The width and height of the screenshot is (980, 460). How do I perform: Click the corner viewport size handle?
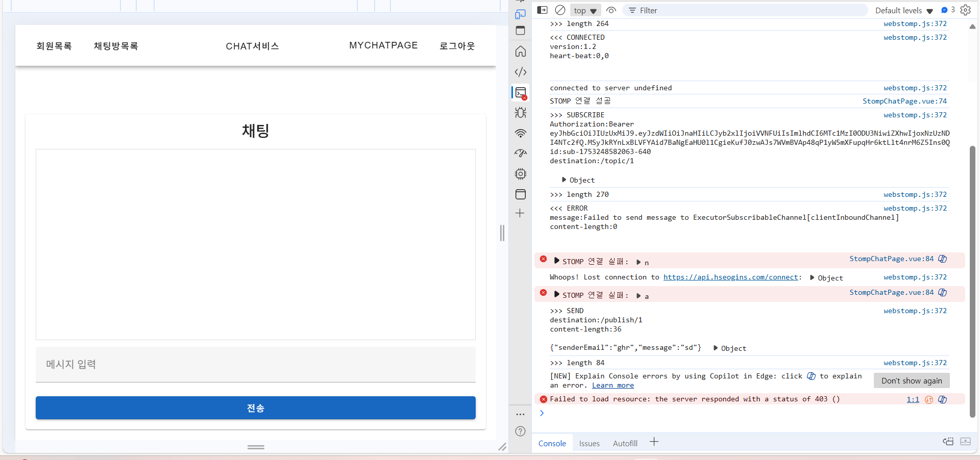click(x=502, y=447)
